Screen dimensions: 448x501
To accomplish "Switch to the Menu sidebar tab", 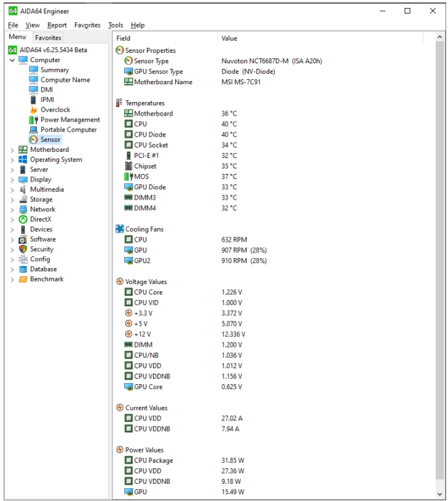I will pyautogui.click(x=17, y=37).
